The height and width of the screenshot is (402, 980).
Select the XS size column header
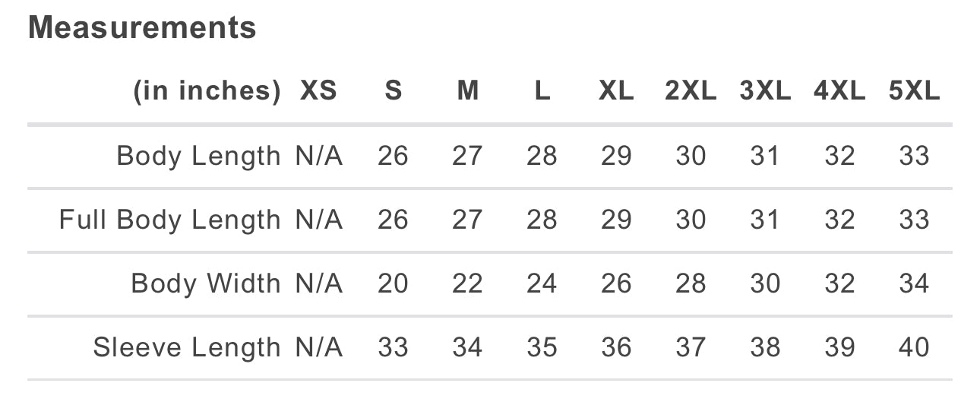point(318,92)
